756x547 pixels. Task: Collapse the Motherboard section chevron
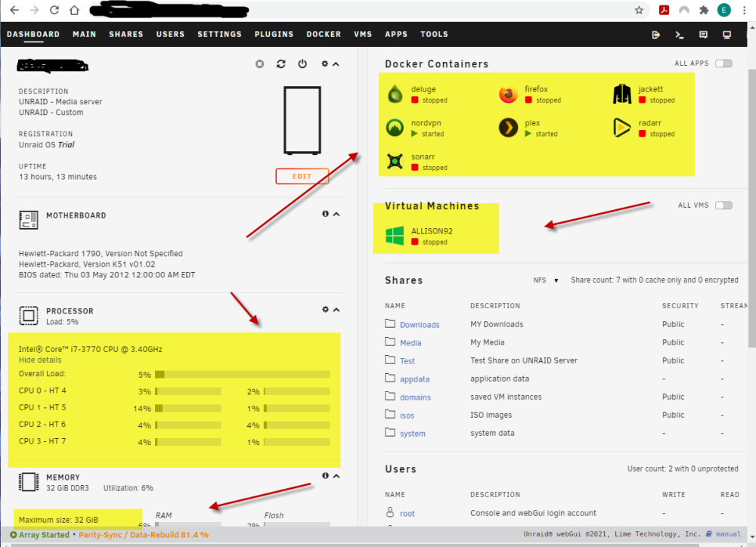coord(336,214)
